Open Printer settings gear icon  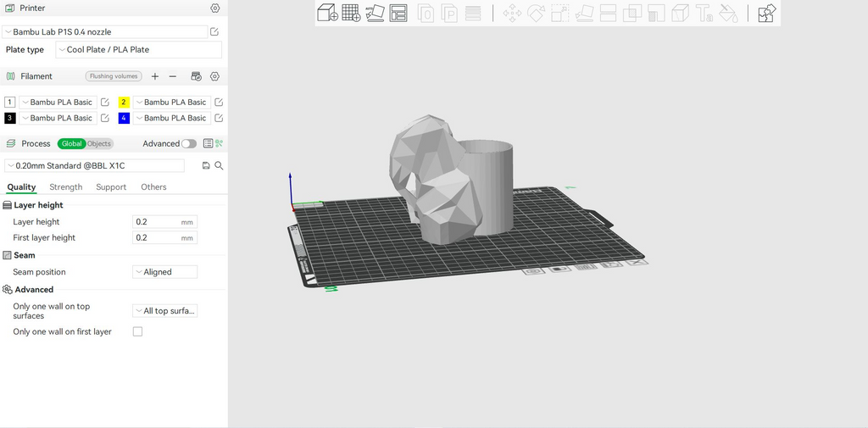coord(214,8)
